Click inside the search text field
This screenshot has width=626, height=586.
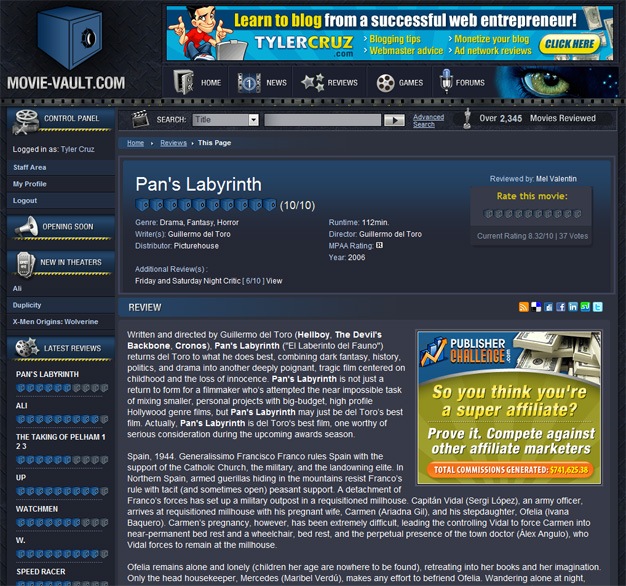323,120
